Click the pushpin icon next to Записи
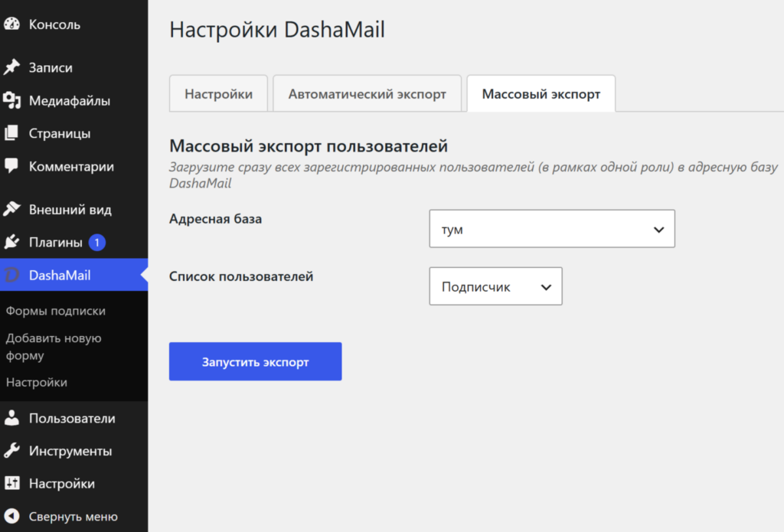 (11, 67)
